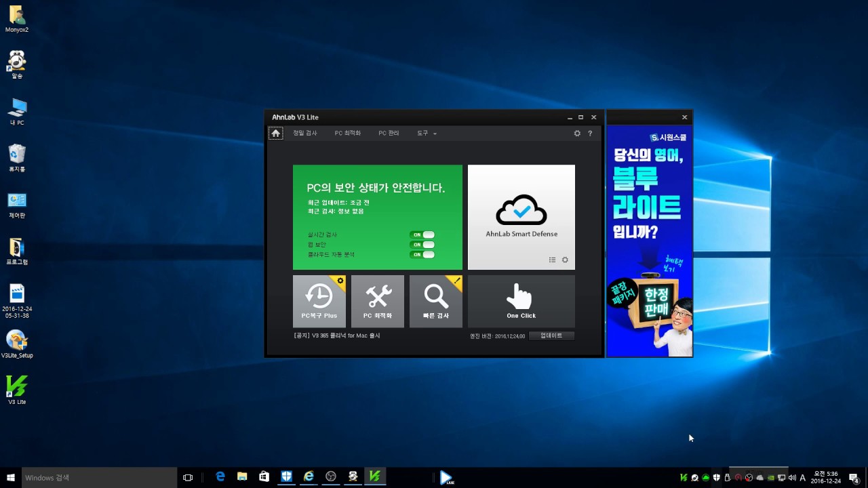
Task: Open the 제어판 control panel icon
Action: [x=17, y=205]
